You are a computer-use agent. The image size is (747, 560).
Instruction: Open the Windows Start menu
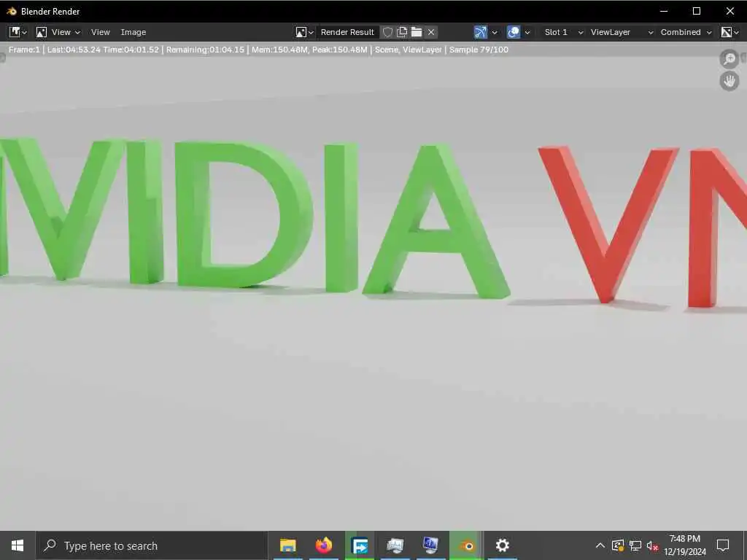(18, 545)
